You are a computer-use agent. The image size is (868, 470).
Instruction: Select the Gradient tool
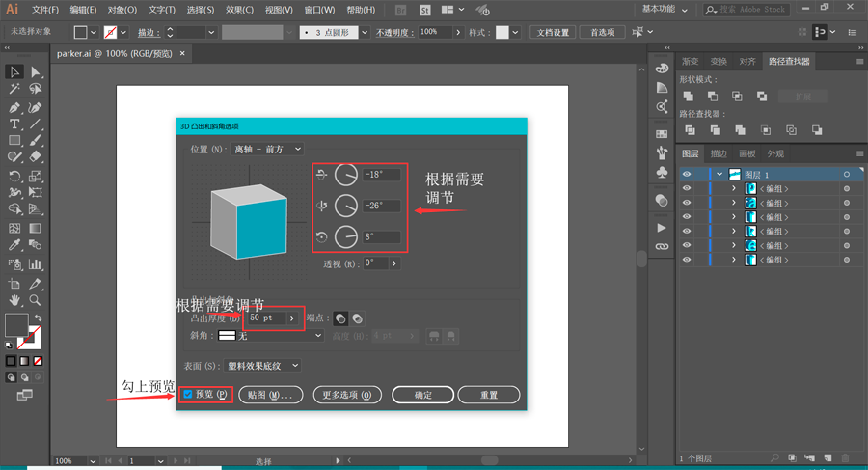[36, 228]
